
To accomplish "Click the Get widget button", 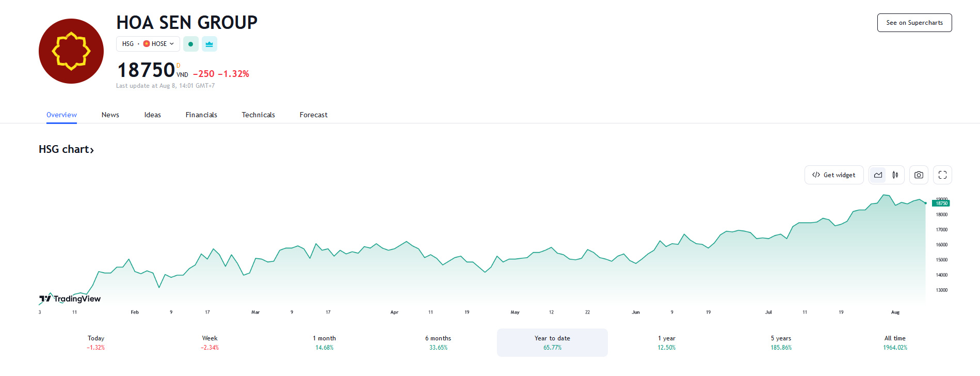I will (x=833, y=175).
